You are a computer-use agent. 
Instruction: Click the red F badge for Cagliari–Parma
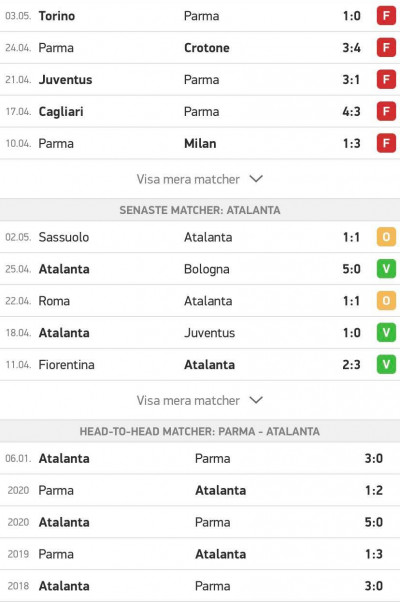coord(386,111)
